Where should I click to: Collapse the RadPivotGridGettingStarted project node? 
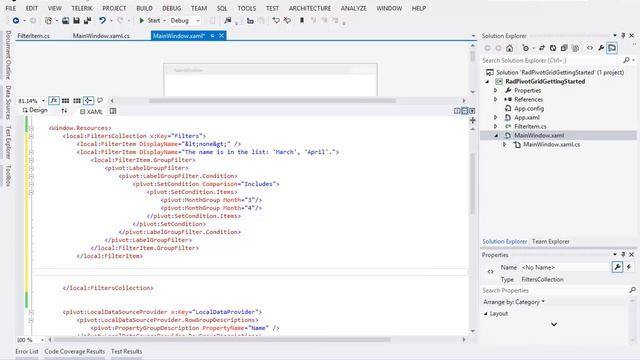pyautogui.click(x=488, y=81)
